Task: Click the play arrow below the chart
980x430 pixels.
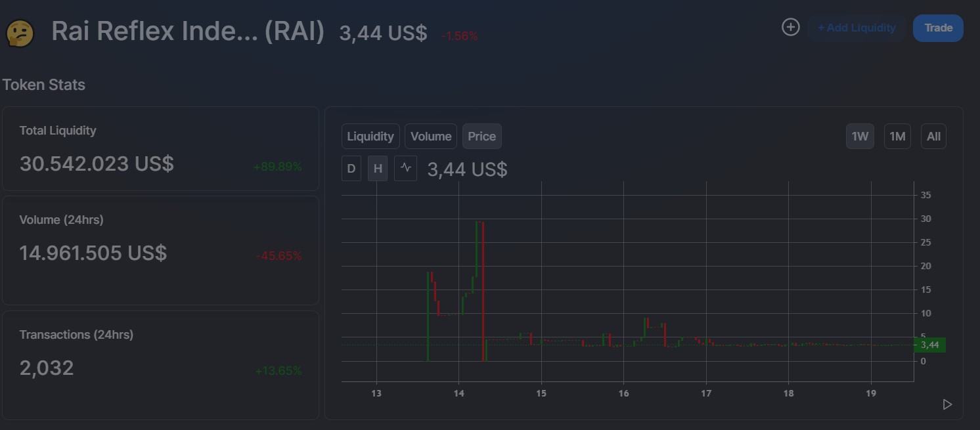Action: (x=947, y=404)
